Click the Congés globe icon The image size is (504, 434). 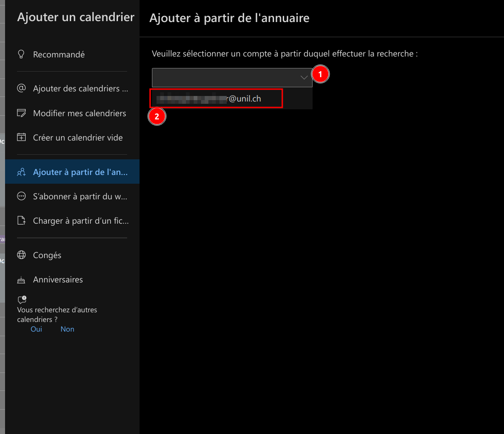click(21, 255)
